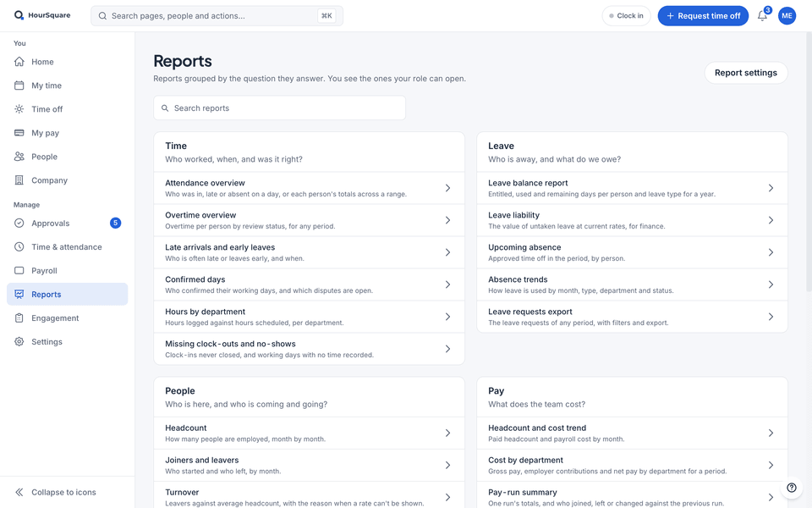Click the magnifier in Search reports field
Screen dimensions: 812x508
(x=165, y=108)
